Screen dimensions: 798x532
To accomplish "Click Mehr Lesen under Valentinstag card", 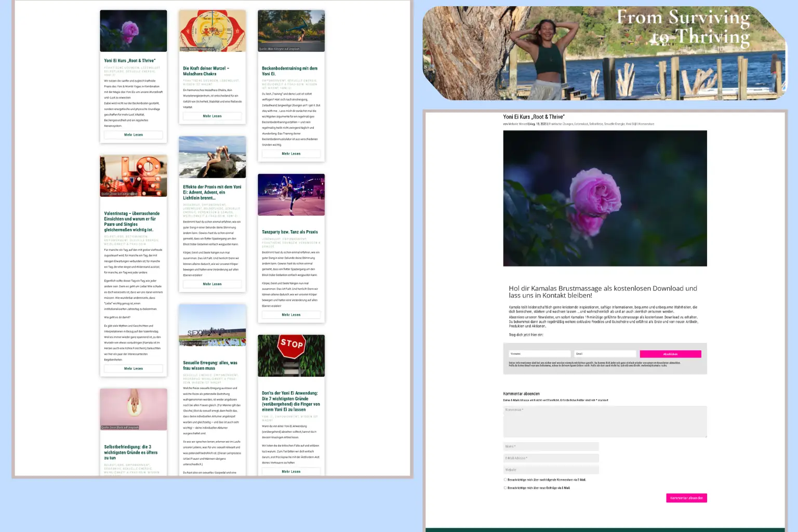I will coord(134,369).
